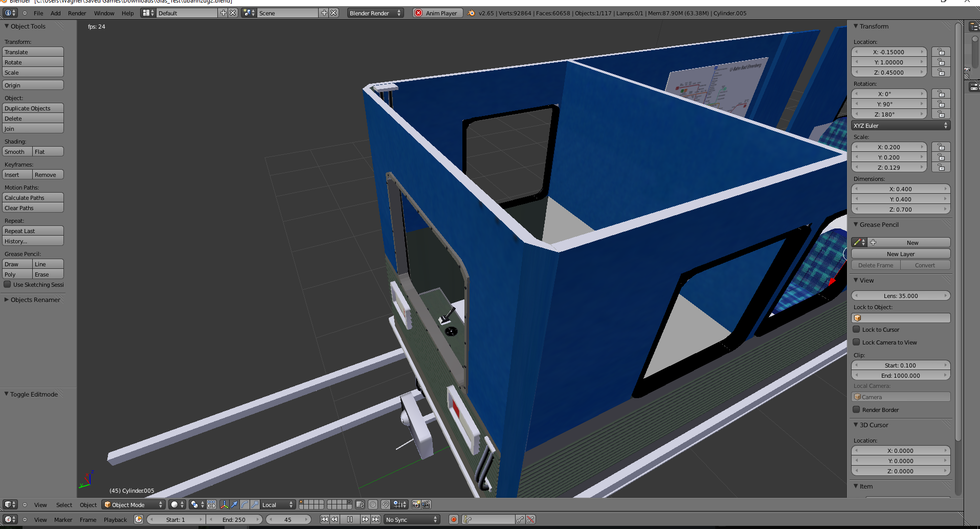Enable the Lock Camera to View checkbox
Viewport: 980px width, 529px height.
[x=856, y=342]
